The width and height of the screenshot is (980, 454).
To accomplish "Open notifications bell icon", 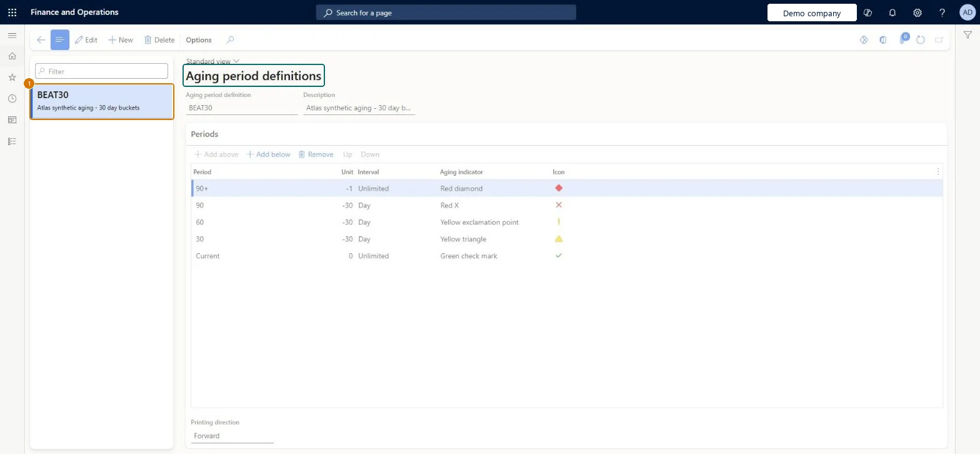I will pyautogui.click(x=892, y=13).
